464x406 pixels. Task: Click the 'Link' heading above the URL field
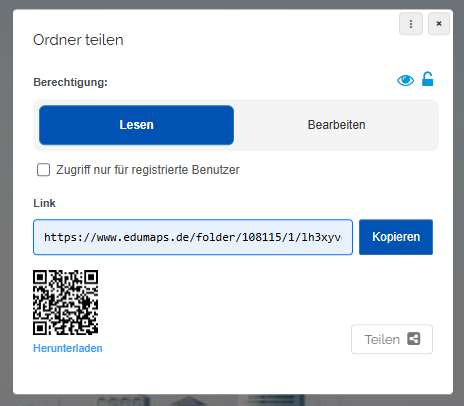tap(44, 203)
